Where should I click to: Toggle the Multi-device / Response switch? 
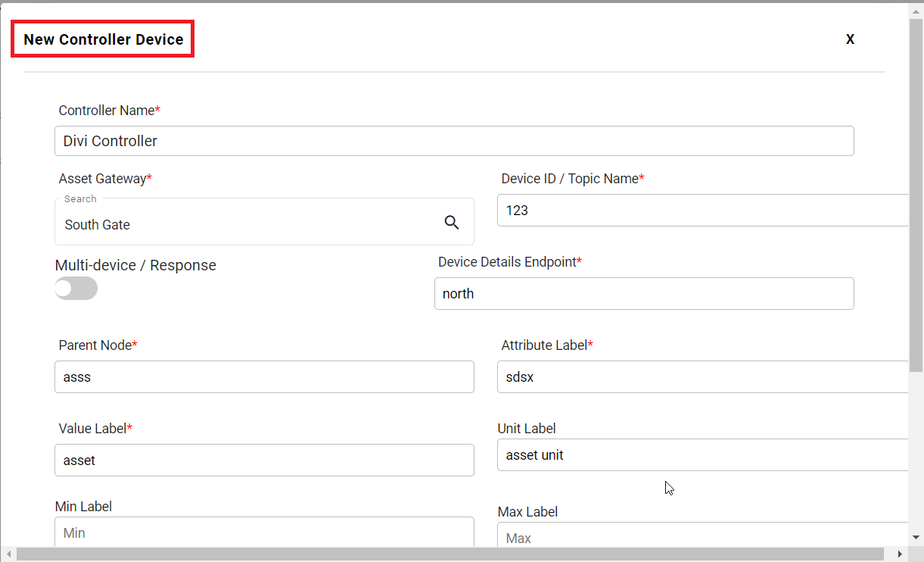coord(76,288)
